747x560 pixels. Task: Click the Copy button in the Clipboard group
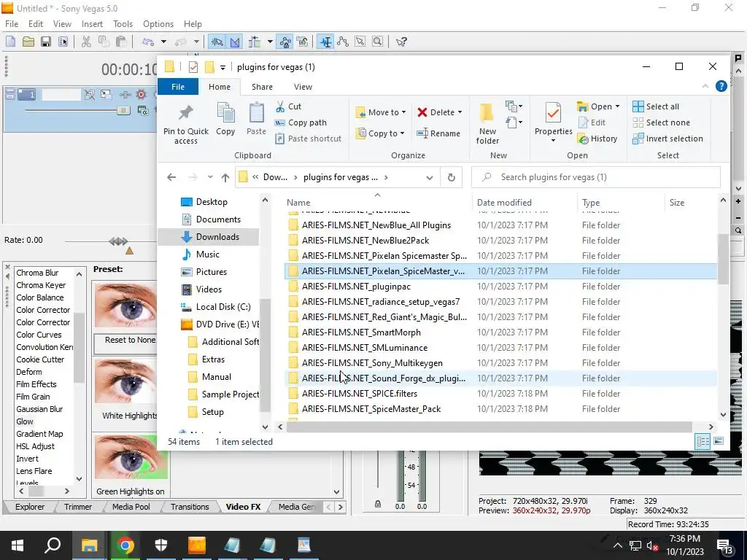(225, 119)
